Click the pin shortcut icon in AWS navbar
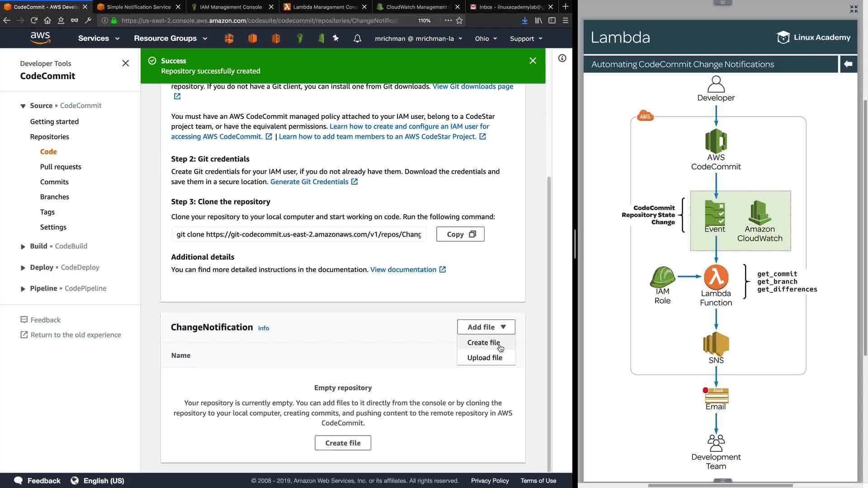 [336, 38]
